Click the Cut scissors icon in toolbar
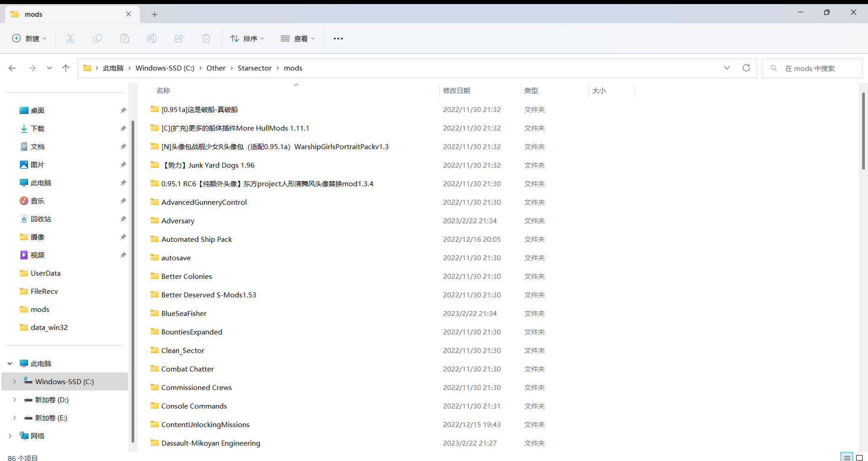This screenshot has height=461, width=868. 71,39
